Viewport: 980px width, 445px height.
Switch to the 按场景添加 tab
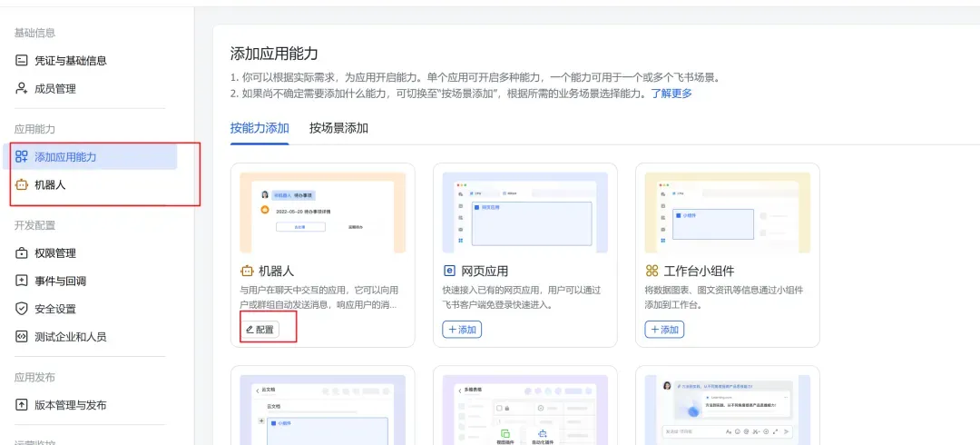pyautogui.click(x=338, y=128)
